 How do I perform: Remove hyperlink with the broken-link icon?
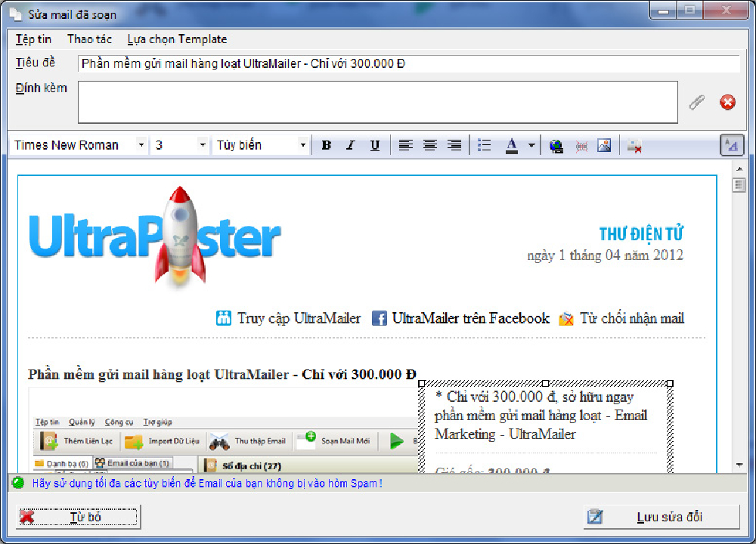[581, 146]
